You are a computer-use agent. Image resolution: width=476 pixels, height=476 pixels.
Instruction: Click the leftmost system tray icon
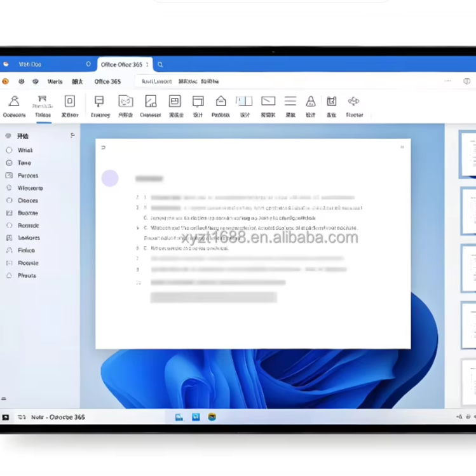pyautogui.click(x=459, y=417)
